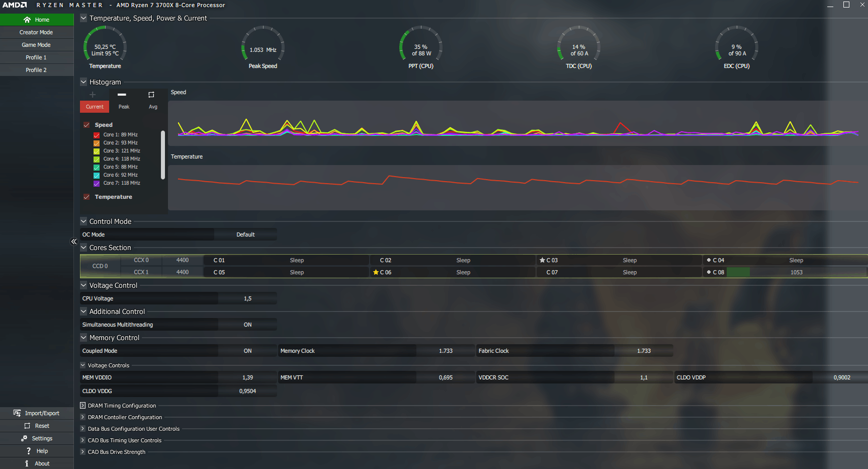This screenshot has height=469, width=868.
Task: Collapse Temperature, Speed, Power & Current section
Action: [83, 18]
